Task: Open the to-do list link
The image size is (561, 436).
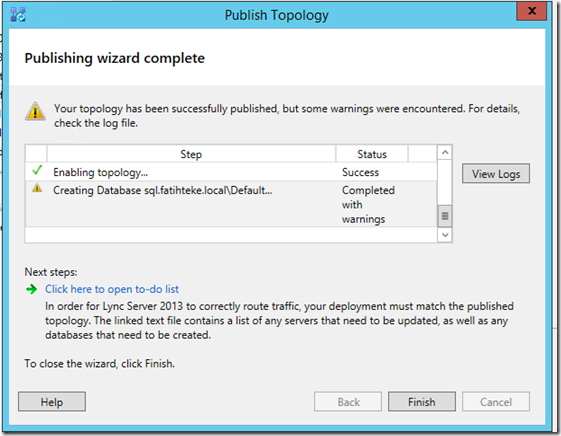Action: coord(112,289)
